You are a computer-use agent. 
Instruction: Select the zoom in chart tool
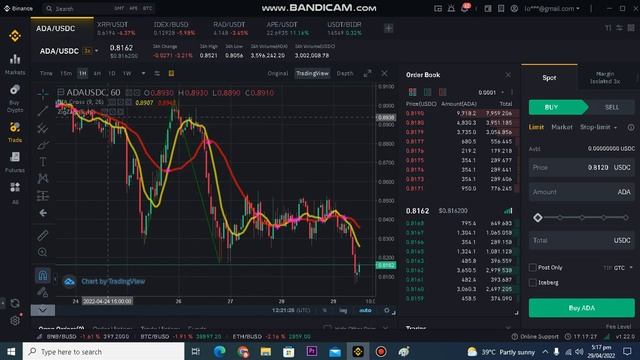(x=43, y=252)
